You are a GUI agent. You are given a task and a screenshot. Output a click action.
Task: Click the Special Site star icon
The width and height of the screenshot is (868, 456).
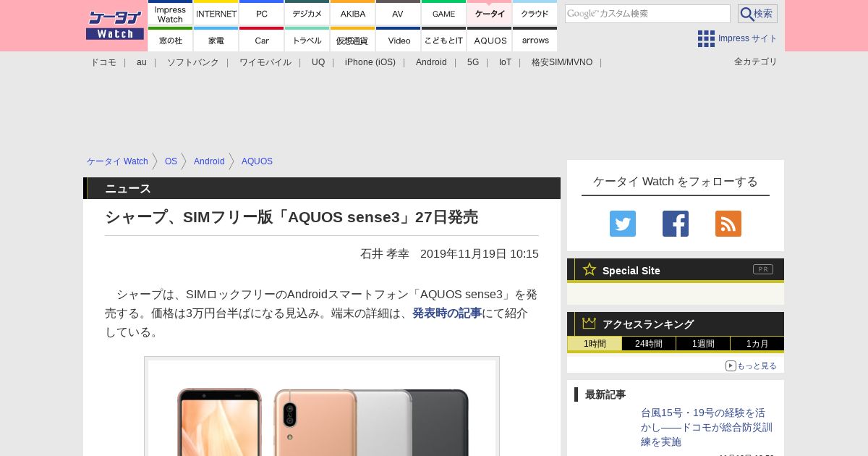(590, 269)
